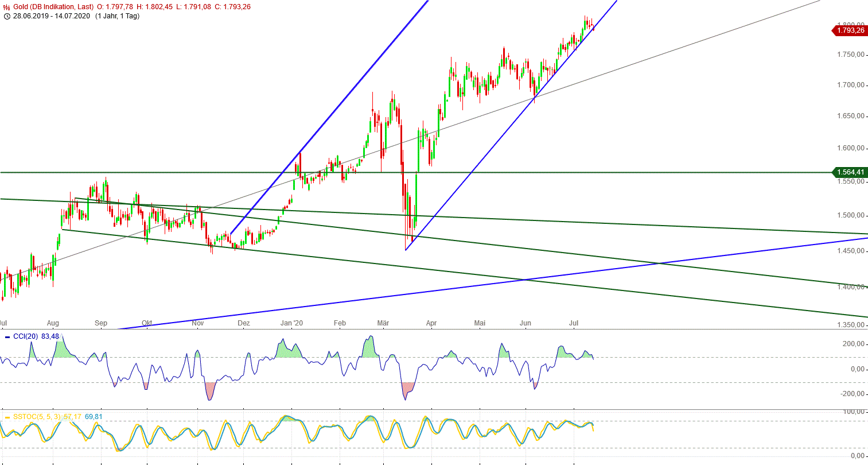The height and width of the screenshot is (465, 868).
Task: Click the "Gold (DB Indikation, Last)" chart title
Action: pyautogui.click(x=53, y=7)
